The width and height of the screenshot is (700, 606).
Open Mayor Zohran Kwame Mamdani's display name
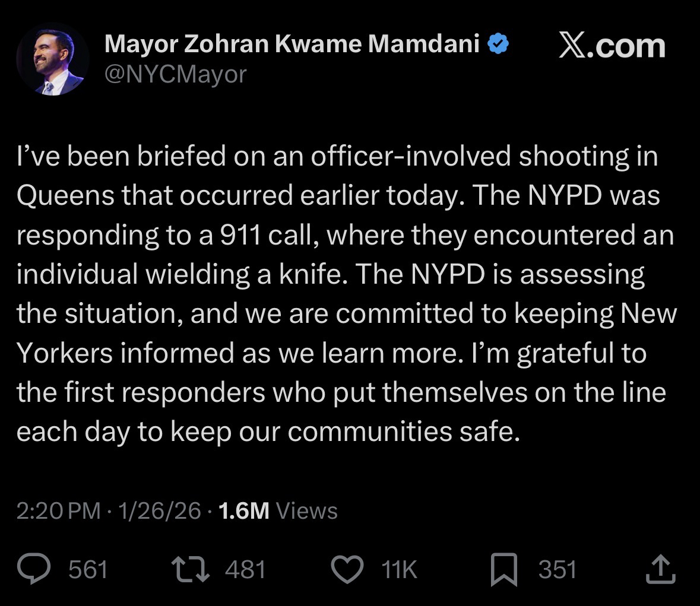click(292, 44)
